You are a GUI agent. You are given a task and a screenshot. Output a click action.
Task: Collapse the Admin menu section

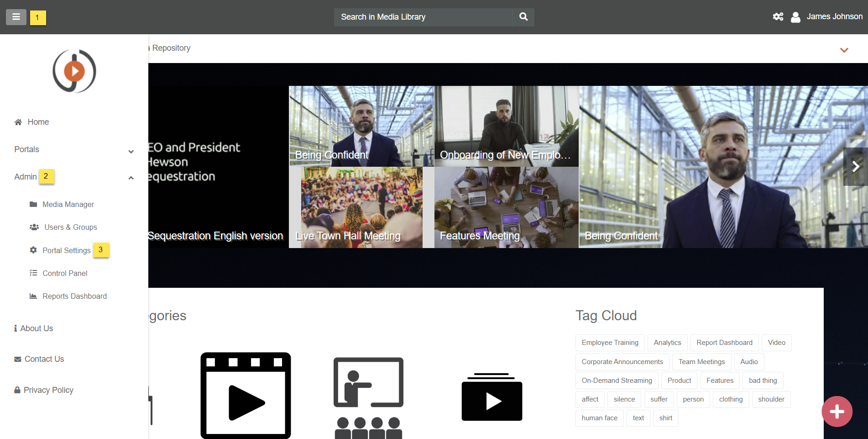[131, 178]
